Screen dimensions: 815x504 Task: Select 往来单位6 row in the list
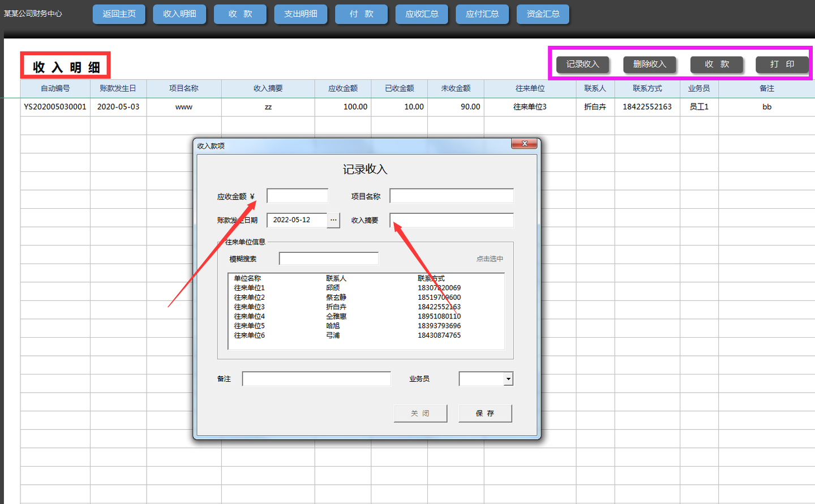pos(366,335)
